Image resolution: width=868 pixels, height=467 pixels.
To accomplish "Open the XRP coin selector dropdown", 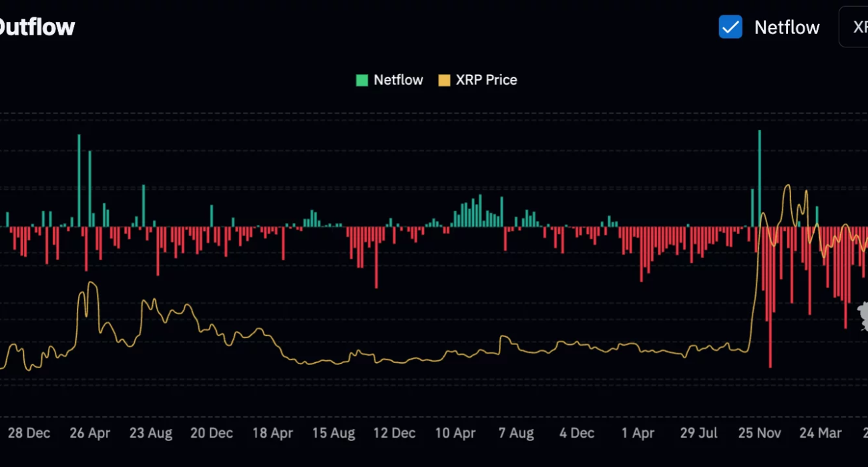I will 856,27.
